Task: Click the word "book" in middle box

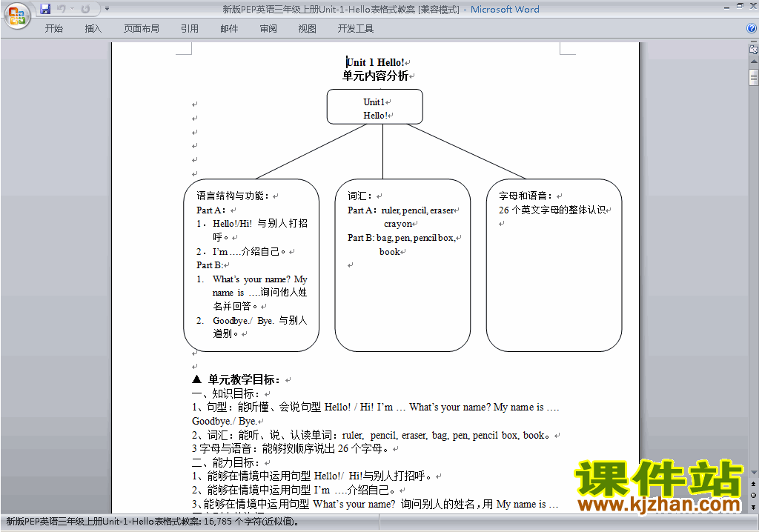Action: point(390,251)
